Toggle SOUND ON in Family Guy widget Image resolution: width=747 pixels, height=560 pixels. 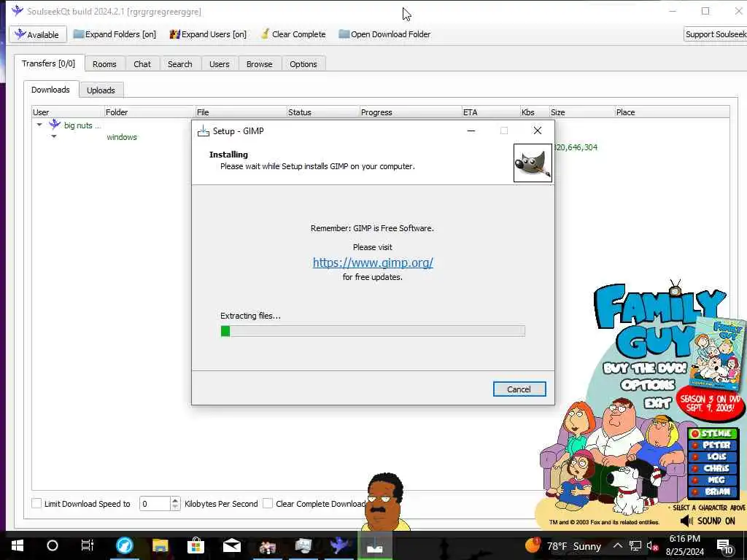tap(708, 521)
